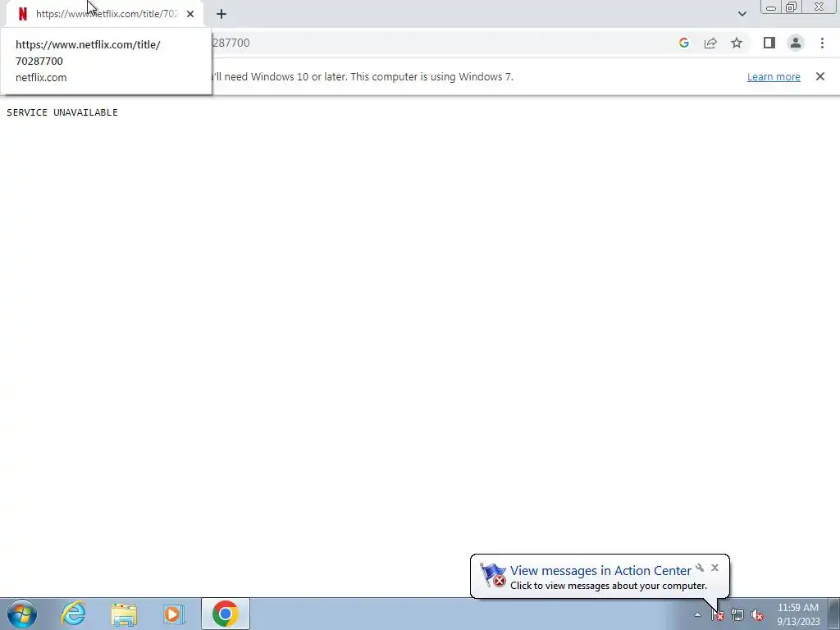
Task: Open the Chrome profile avatar menu
Action: pyautogui.click(x=796, y=43)
